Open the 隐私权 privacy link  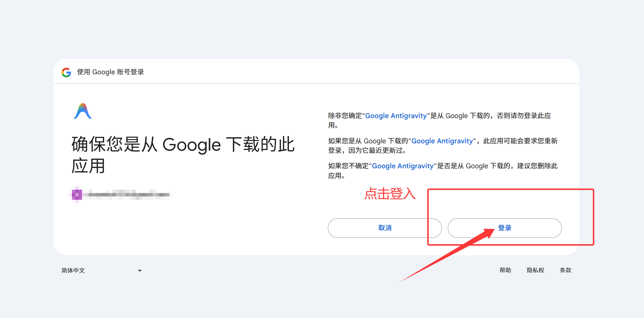[535, 270]
